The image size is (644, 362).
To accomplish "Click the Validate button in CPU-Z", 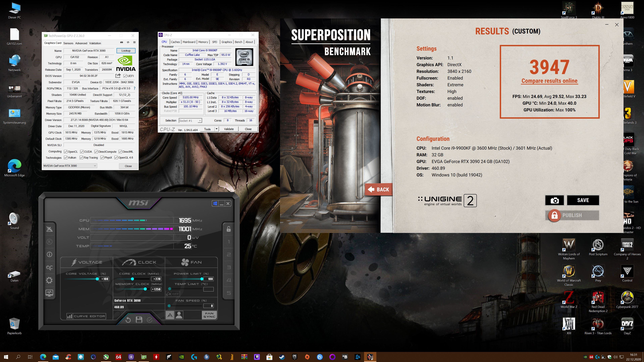I will tap(229, 129).
